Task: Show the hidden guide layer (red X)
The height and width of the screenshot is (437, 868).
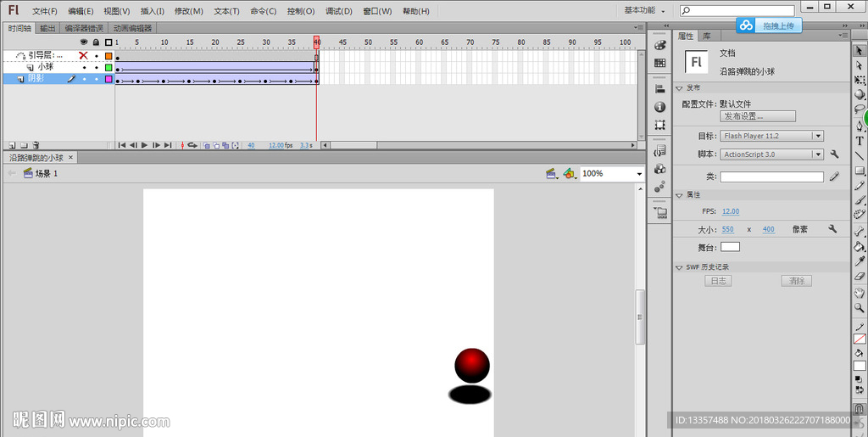Action: [84, 55]
